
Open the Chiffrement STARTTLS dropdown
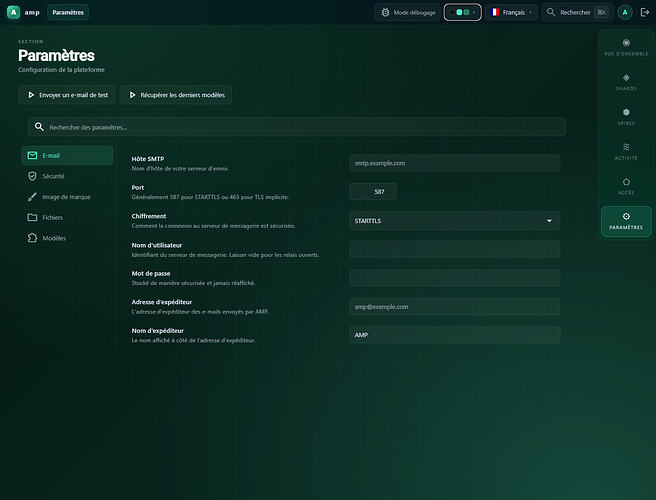click(454, 221)
